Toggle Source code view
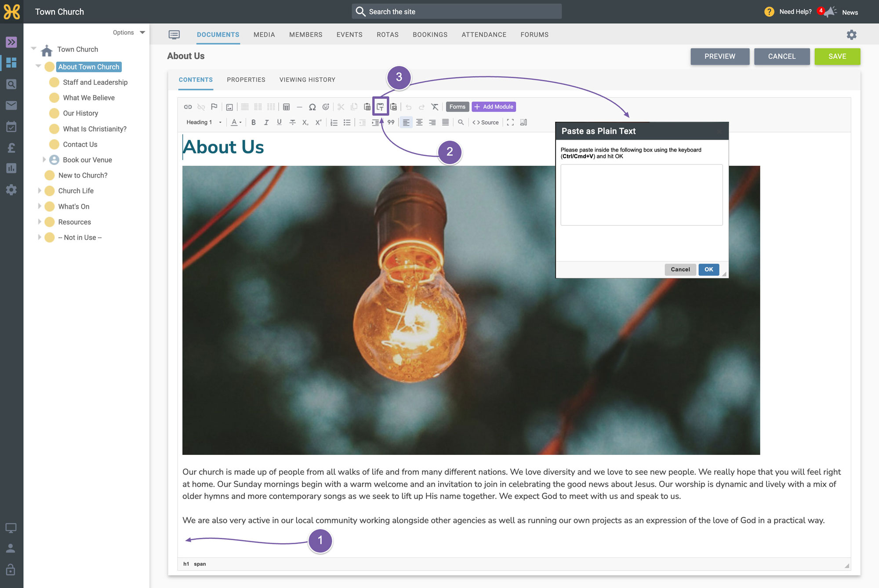 click(x=486, y=123)
